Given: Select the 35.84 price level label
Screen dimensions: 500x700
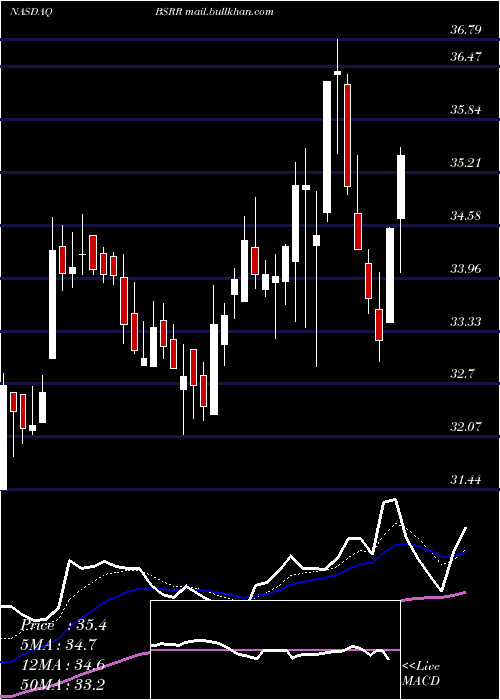Looking at the screenshot, I should point(466,109).
